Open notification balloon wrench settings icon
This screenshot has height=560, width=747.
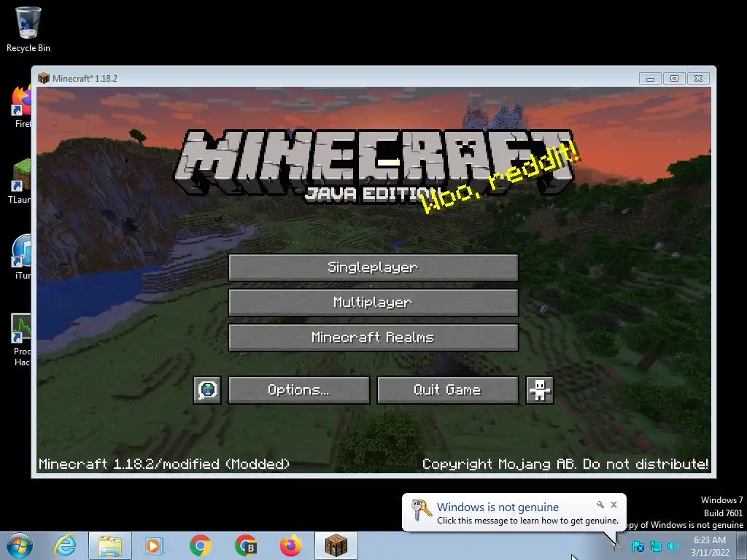coord(600,505)
